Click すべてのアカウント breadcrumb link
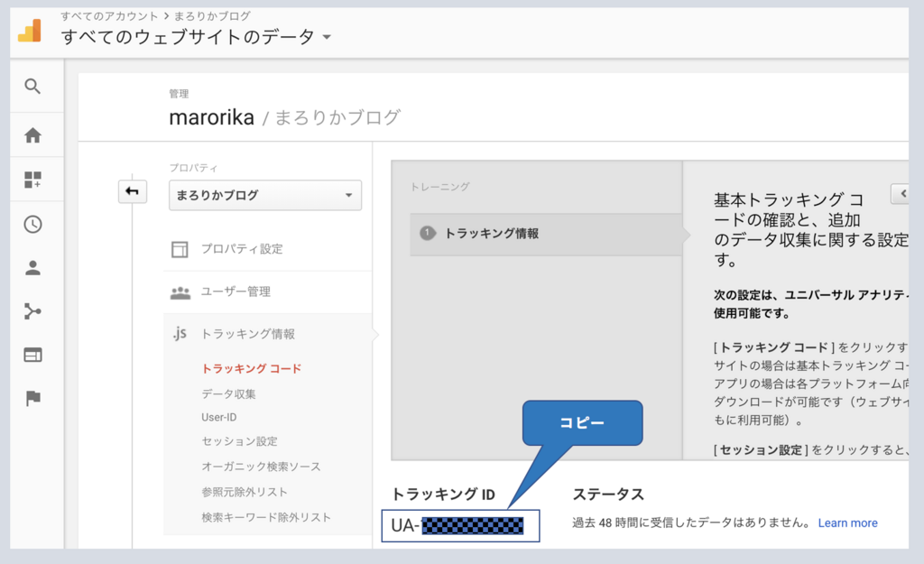This screenshot has width=924, height=564. [x=109, y=16]
